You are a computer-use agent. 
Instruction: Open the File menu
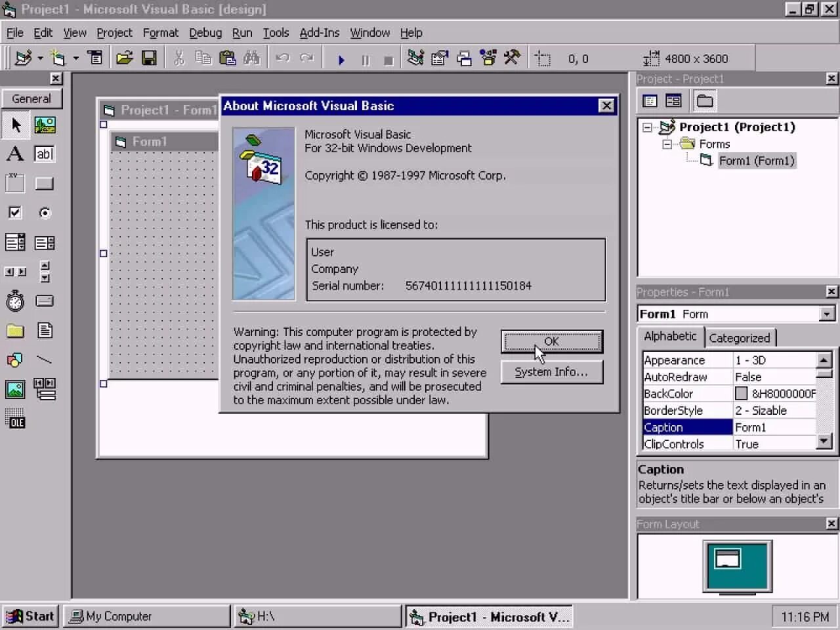point(15,33)
